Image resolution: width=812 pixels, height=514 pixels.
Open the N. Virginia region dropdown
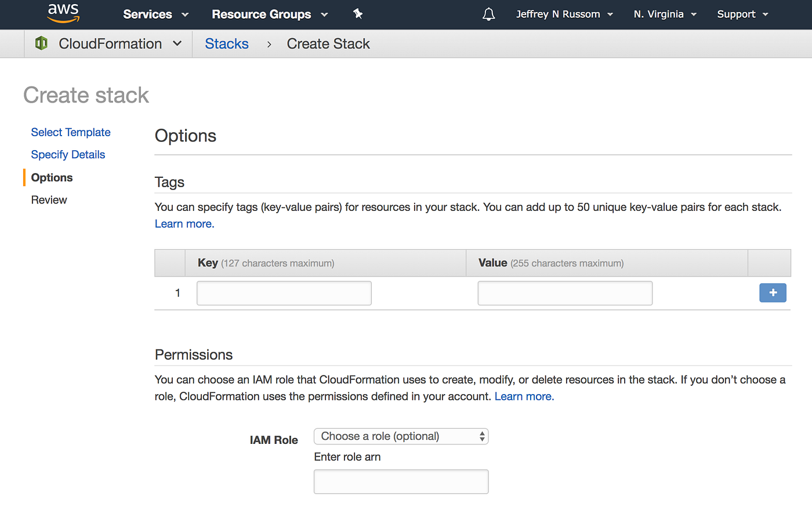[x=665, y=14]
